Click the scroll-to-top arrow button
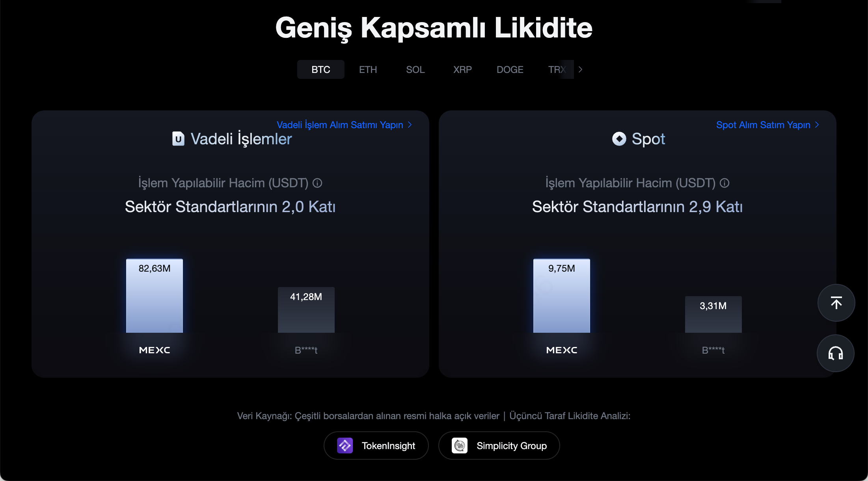The image size is (868, 481). tap(836, 303)
